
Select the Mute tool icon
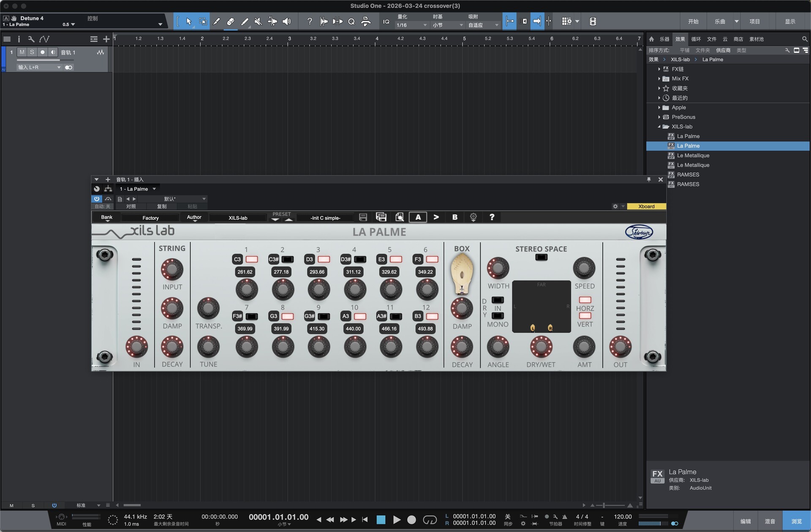click(258, 22)
